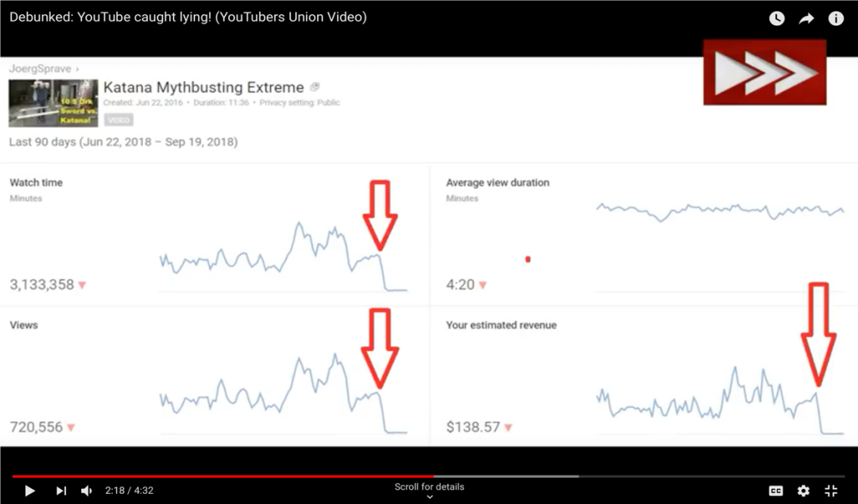
Task: Click the JoergSprave channel breadcrumb
Action: coord(39,69)
